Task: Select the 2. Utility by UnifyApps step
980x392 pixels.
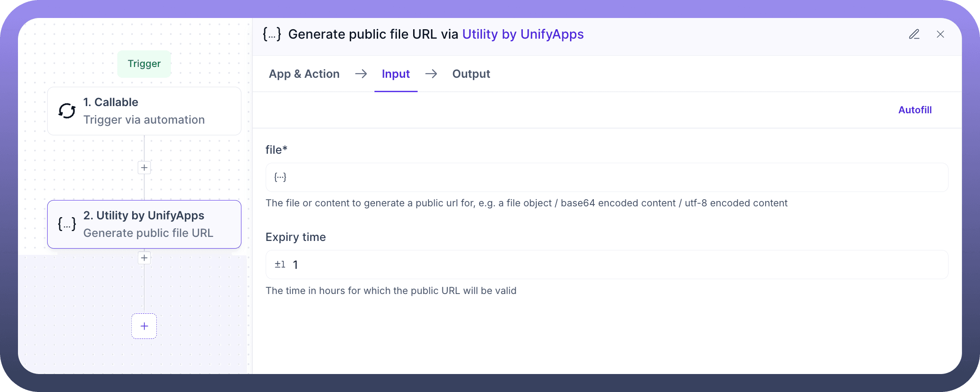Action: click(144, 224)
